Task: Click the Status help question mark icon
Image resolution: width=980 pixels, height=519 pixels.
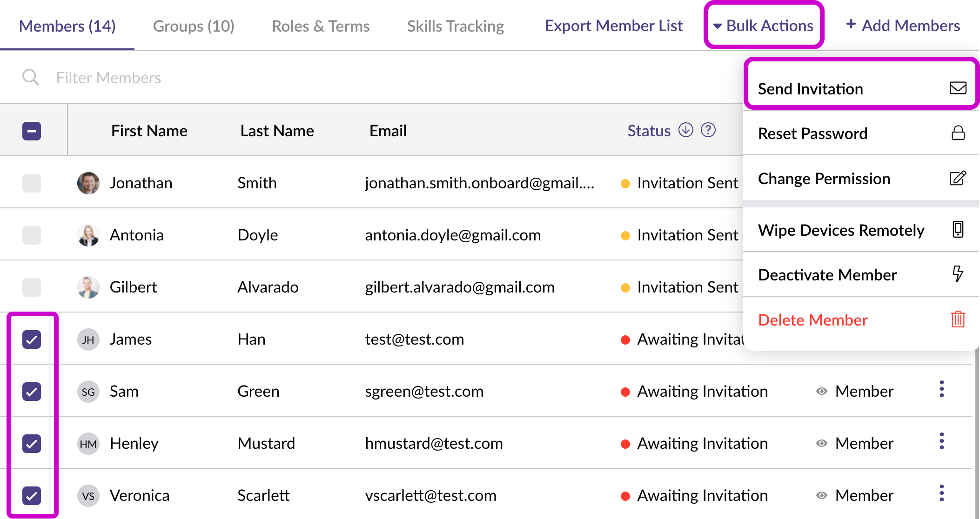Action: (x=708, y=130)
